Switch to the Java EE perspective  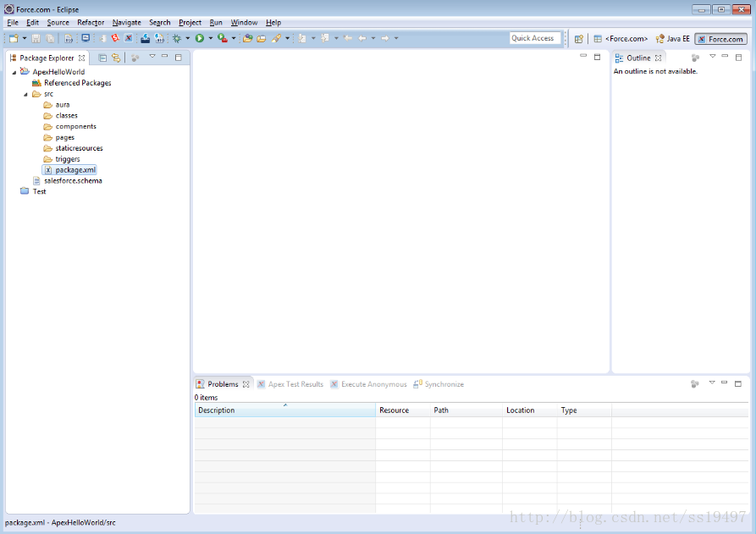tap(672, 39)
